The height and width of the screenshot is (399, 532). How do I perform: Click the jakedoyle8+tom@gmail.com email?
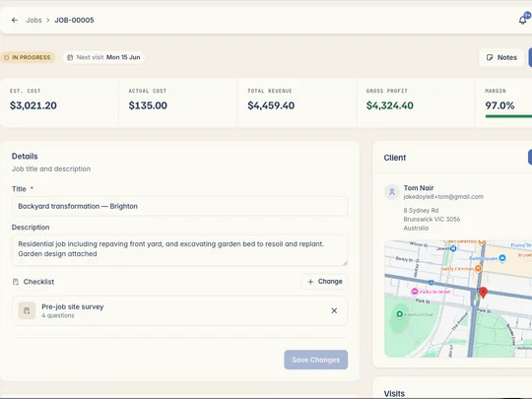tap(443, 197)
